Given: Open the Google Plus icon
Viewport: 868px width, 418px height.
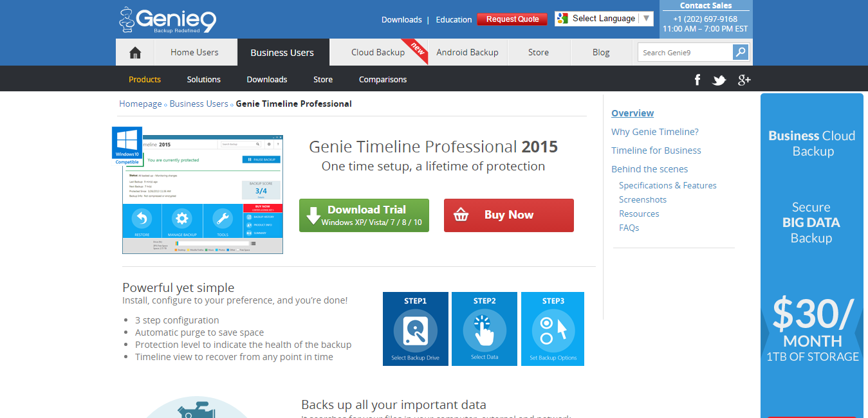Looking at the screenshot, I should (744, 80).
